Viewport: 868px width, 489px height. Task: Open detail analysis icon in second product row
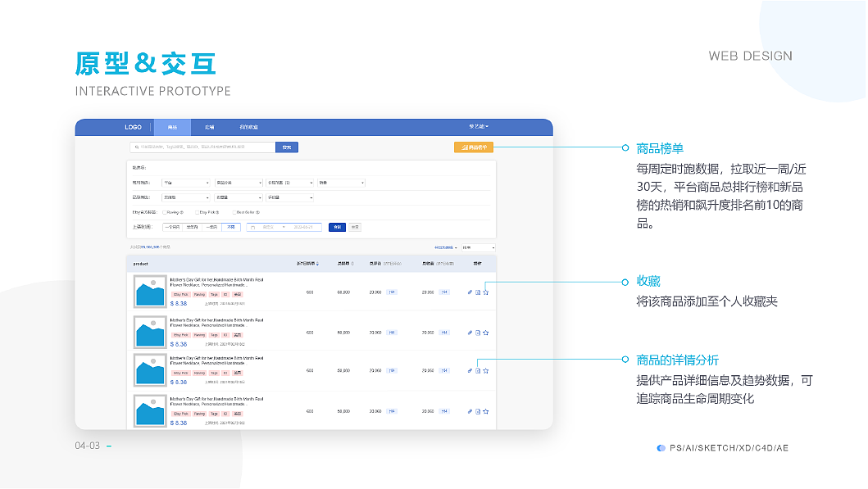pos(478,333)
